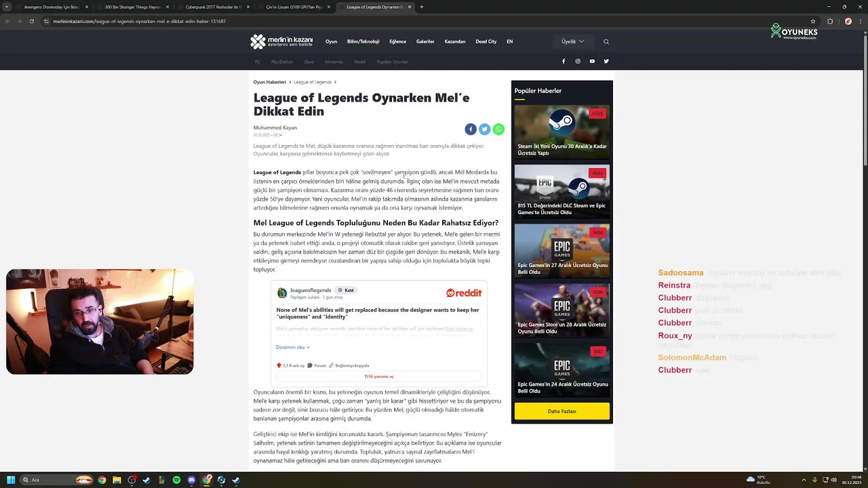The width and height of the screenshot is (868, 488).
Task: Select the Xbox sub-navigation item
Action: click(309, 62)
